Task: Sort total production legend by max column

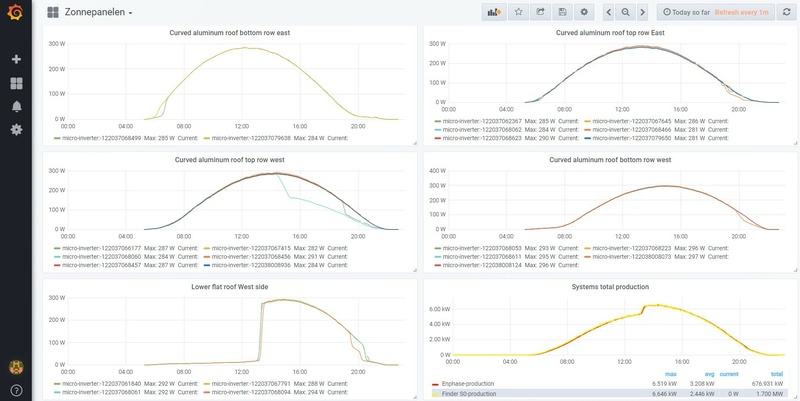Action: tap(671, 374)
